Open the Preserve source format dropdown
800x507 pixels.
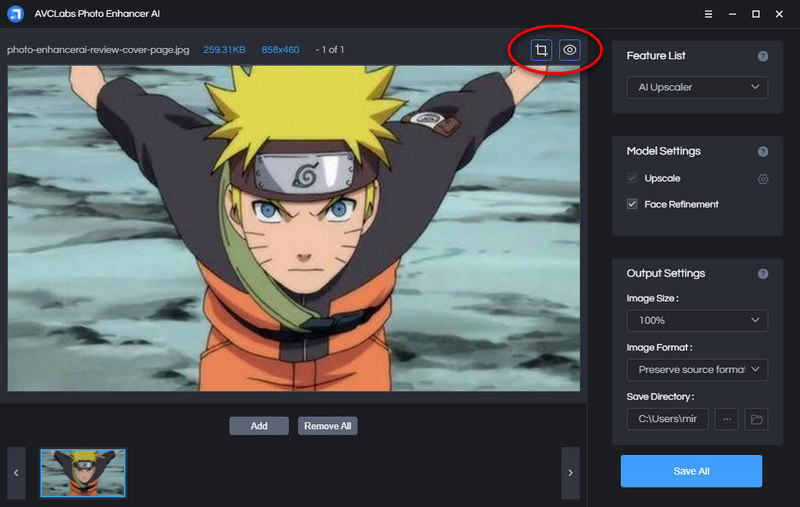click(x=697, y=369)
